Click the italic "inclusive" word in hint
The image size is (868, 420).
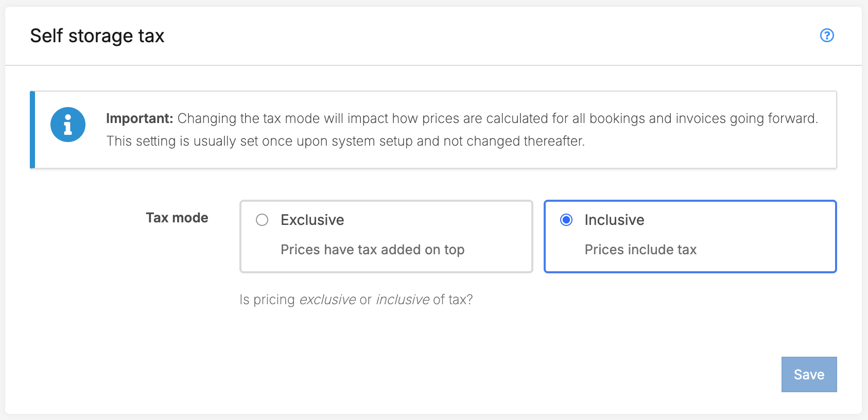click(403, 300)
